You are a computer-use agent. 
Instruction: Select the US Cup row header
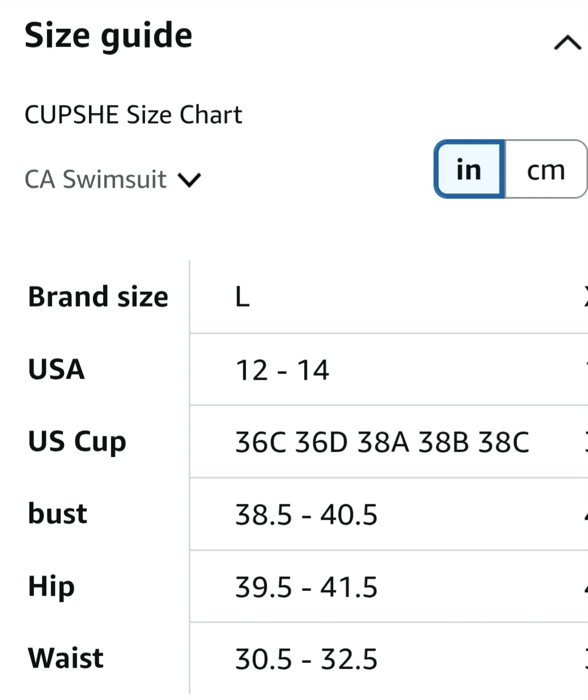coord(77,442)
